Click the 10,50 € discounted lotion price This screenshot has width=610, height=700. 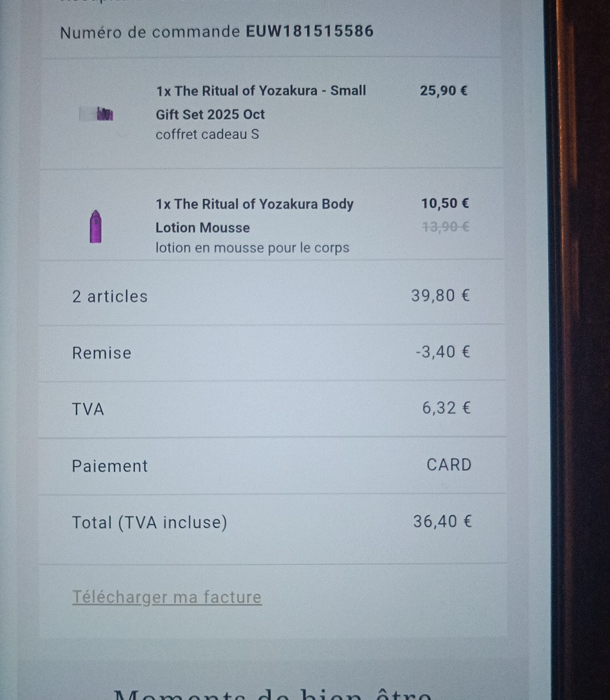[x=445, y=203]
